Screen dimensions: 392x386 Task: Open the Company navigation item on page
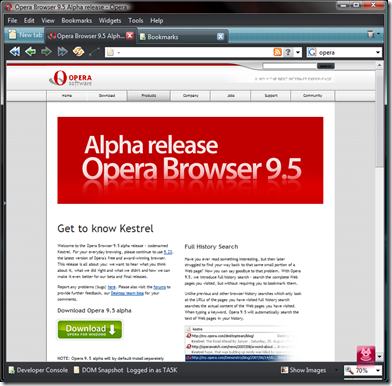(190, 96)
